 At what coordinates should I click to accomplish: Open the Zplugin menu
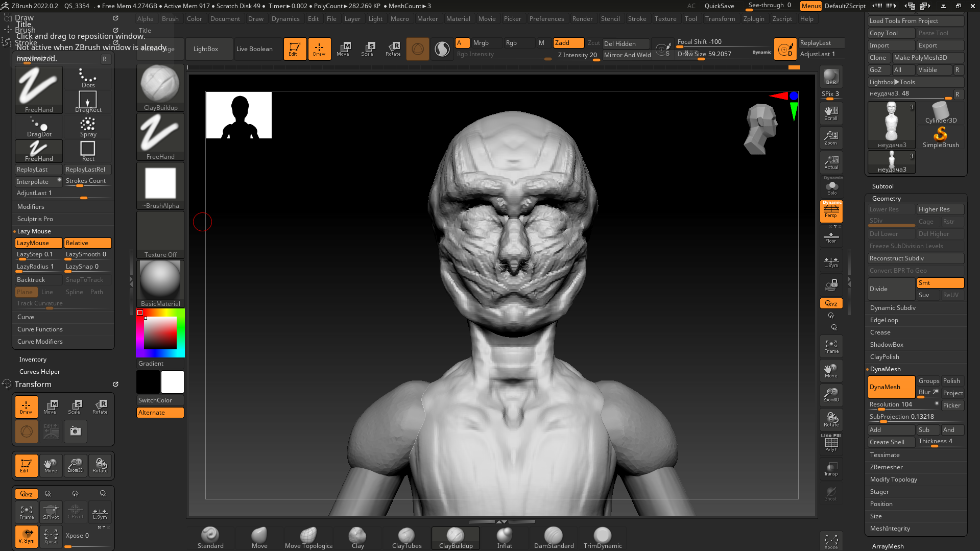[753, 19]
